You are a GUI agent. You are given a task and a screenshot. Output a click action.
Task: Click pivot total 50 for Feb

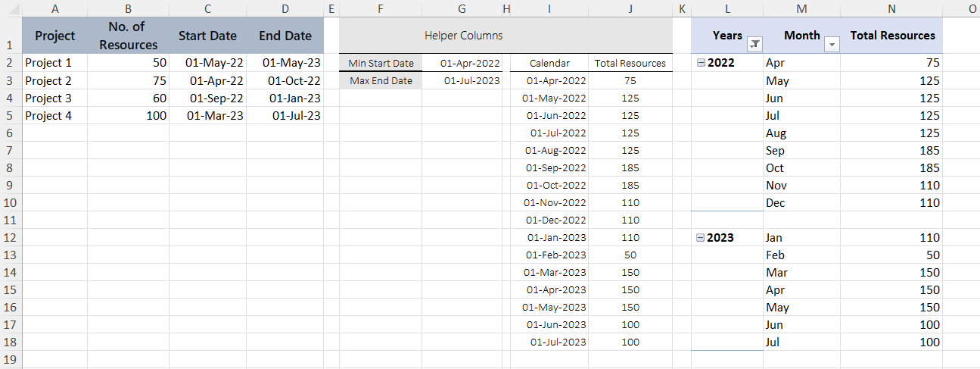pos(891,255)
